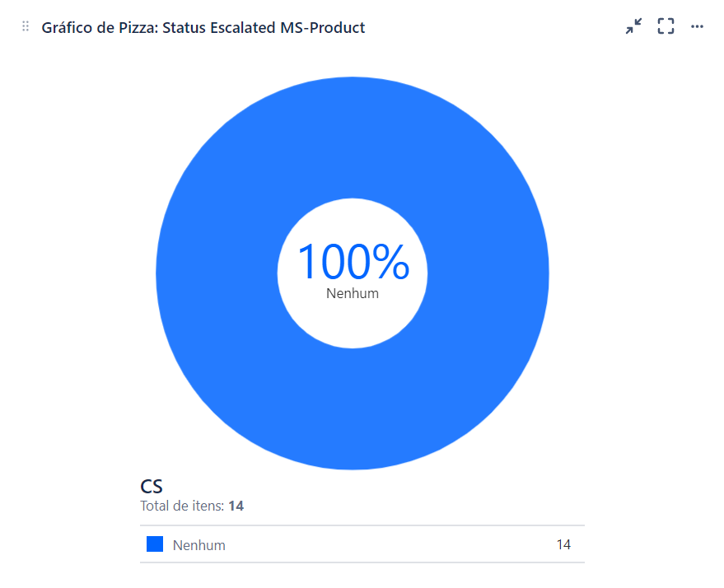Select the blue Nenhum legend swatch

point(155,544)
